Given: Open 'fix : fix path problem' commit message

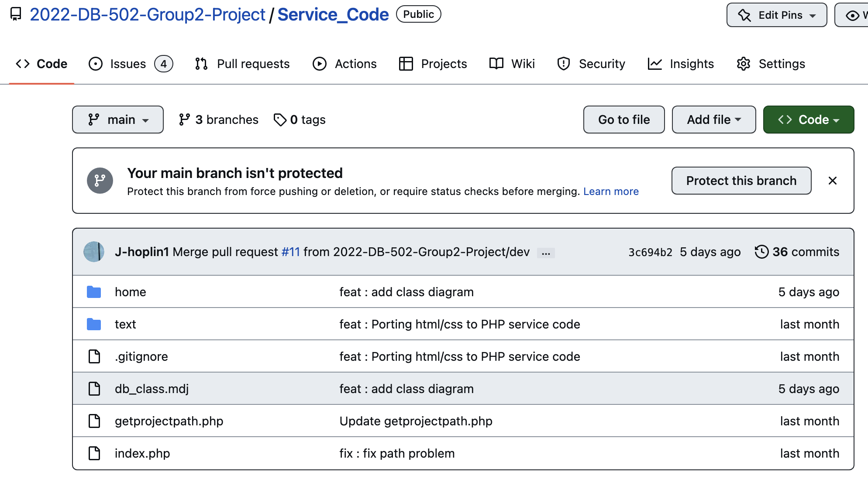Looking at the screenshot, I should [x=397, y=453].
